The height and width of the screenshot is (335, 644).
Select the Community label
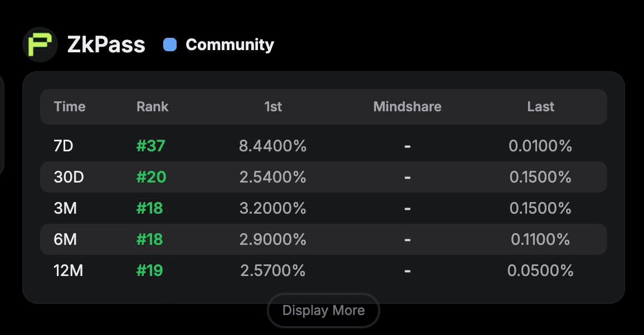(230, 45)
